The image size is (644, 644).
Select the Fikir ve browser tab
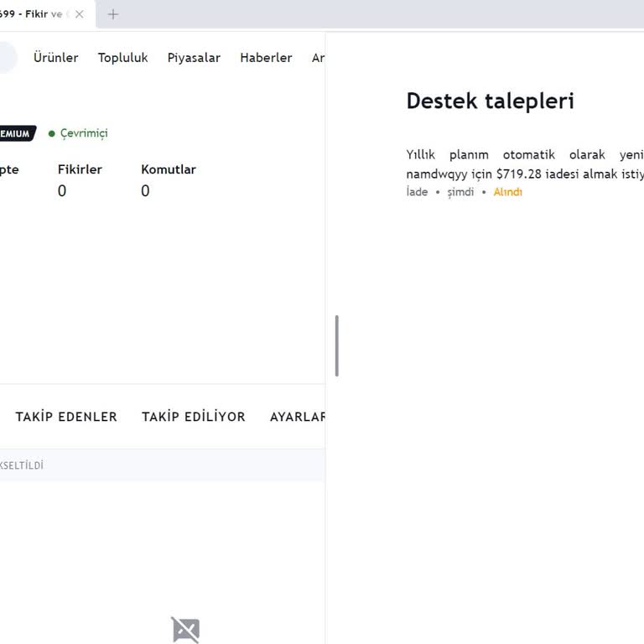pyautogui.click(x=34, y=14)
